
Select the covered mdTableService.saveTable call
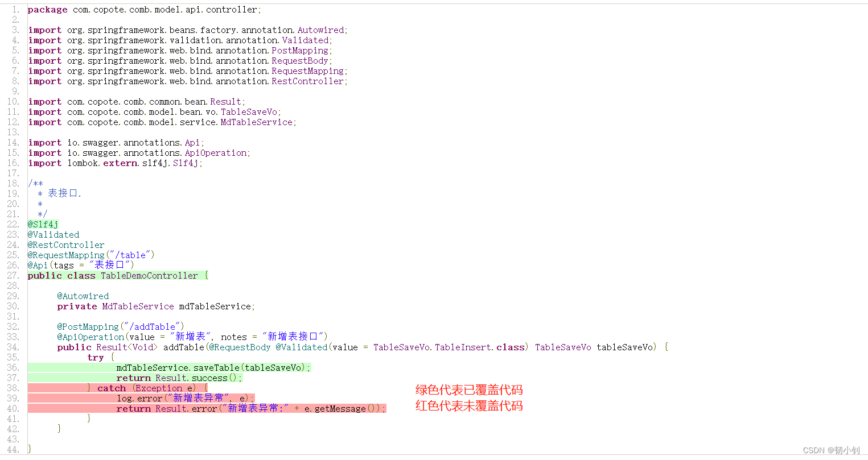(213, 368)
